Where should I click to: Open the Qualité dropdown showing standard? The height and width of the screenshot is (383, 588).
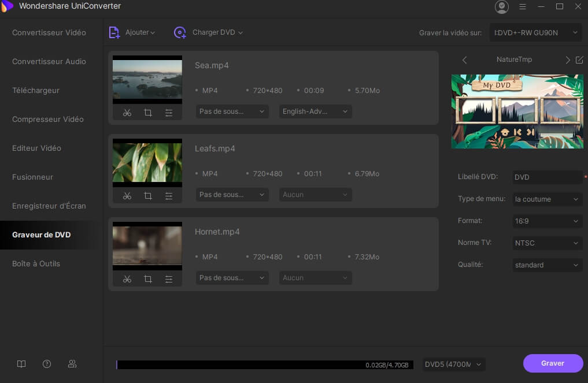547,265
